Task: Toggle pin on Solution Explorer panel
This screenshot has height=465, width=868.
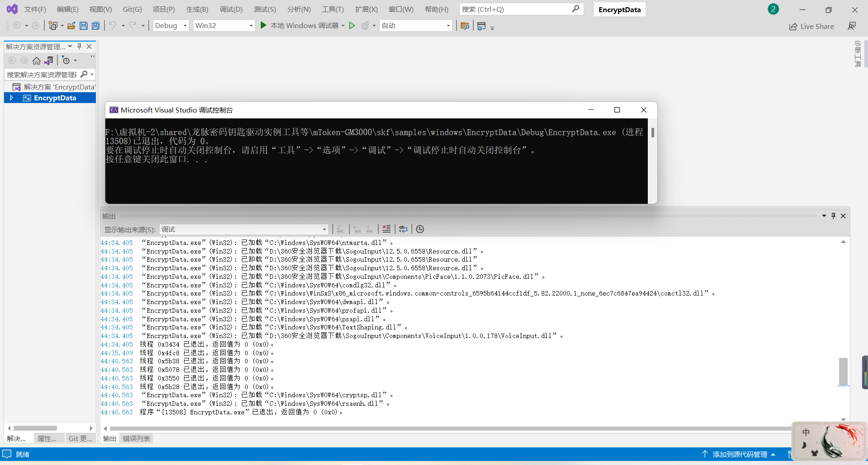Action: click(80, 47)
